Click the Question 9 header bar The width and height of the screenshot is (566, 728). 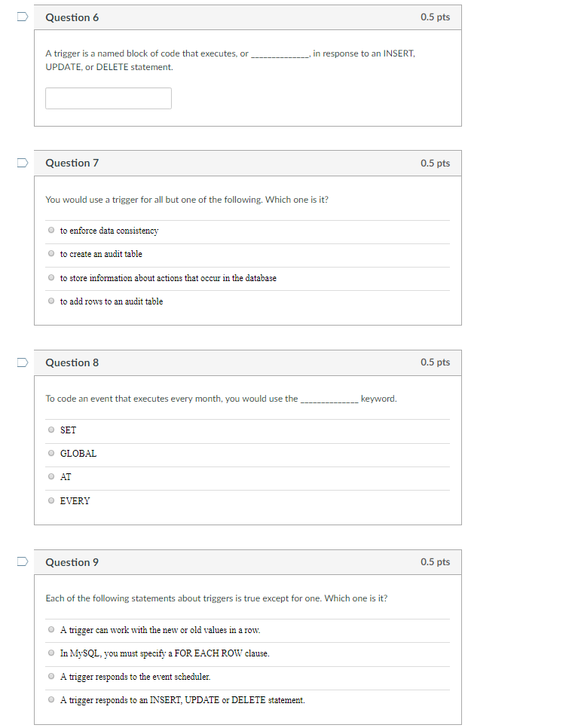[247, 562]
